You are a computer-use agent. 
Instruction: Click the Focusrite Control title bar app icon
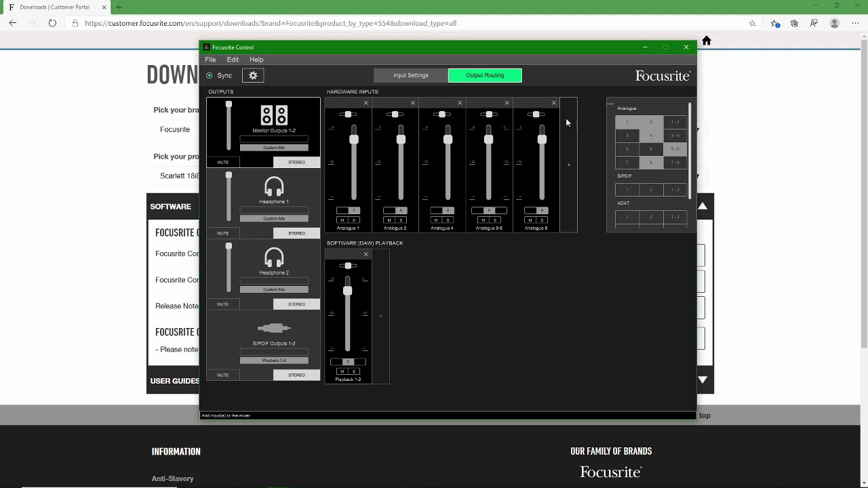pyautogui.click(x=207, y=47)
